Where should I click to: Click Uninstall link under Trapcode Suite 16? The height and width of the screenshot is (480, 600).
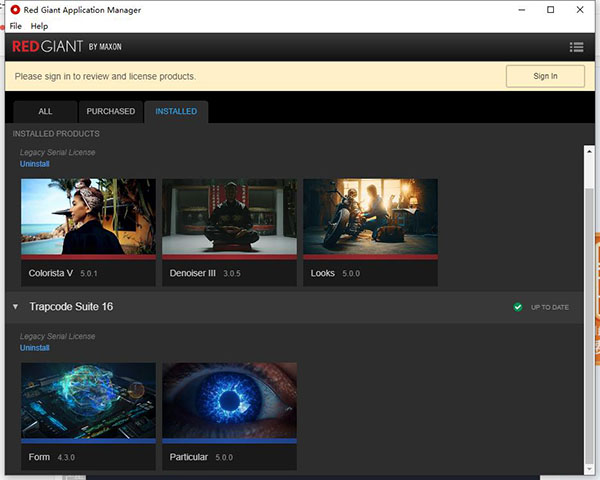[35, 348]
